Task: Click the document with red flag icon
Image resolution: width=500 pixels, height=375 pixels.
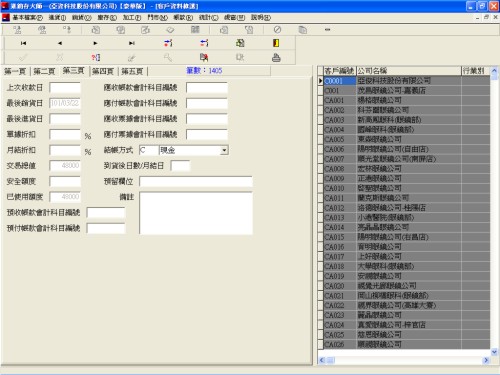Action: coord(204,58)
